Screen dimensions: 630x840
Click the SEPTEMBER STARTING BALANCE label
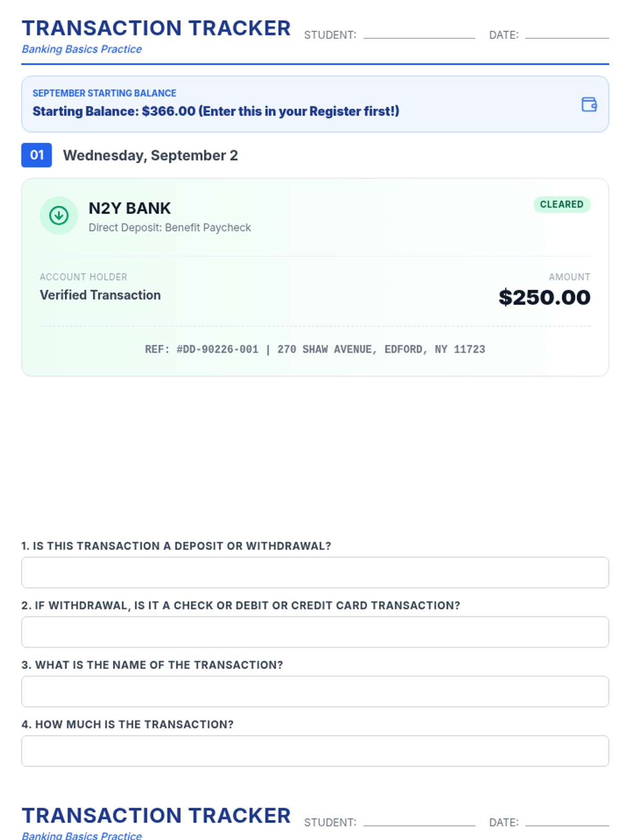[104, 93]
